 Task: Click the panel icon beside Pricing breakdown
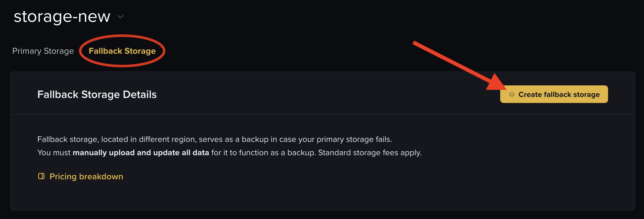(x=41, y=176)
